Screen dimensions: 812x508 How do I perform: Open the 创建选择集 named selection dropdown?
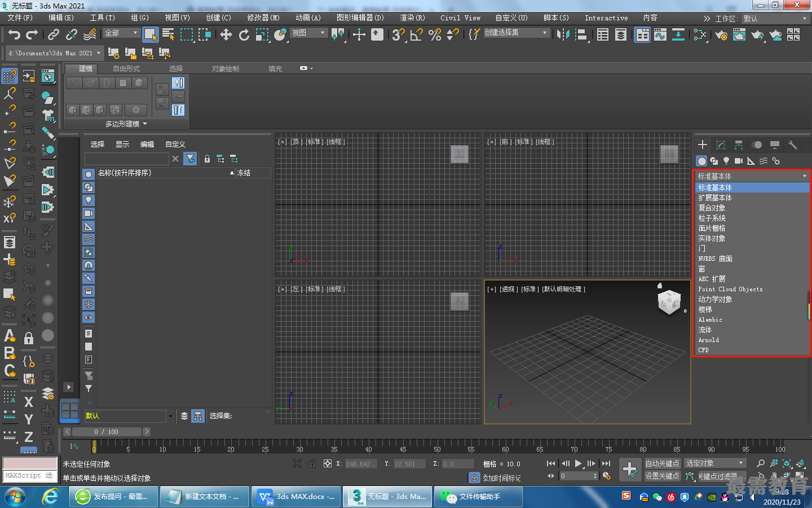pos(516,33)
